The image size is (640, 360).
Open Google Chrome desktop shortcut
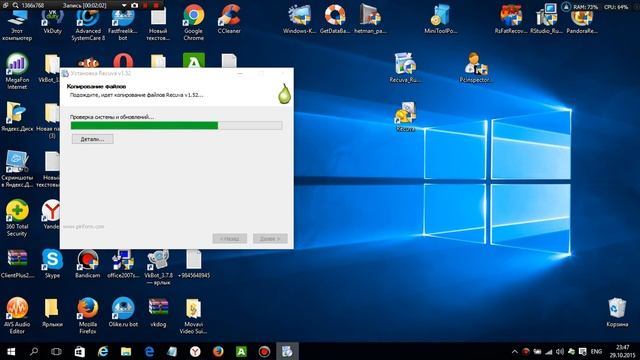pyautogui.click(x=193, y=22)
